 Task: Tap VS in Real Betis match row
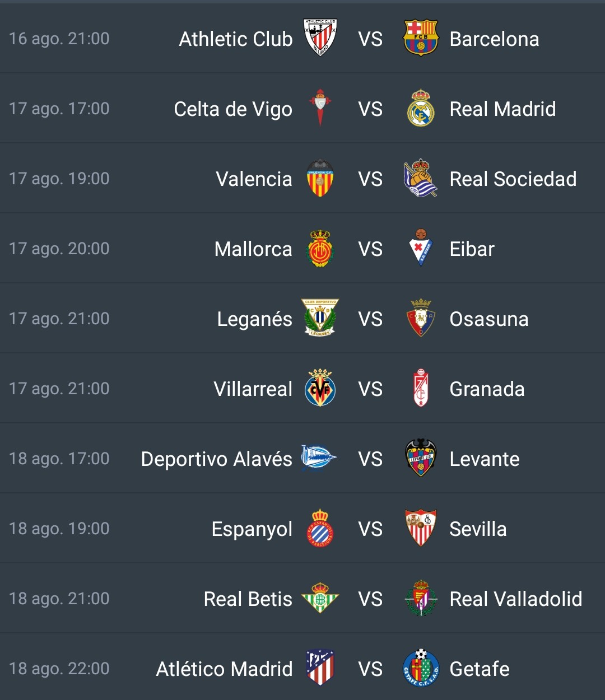370,599
